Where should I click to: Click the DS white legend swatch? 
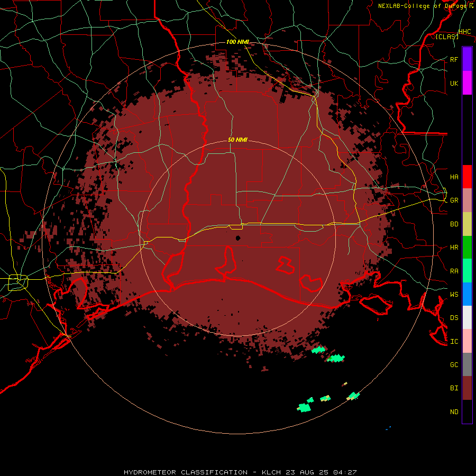[467, 317]
